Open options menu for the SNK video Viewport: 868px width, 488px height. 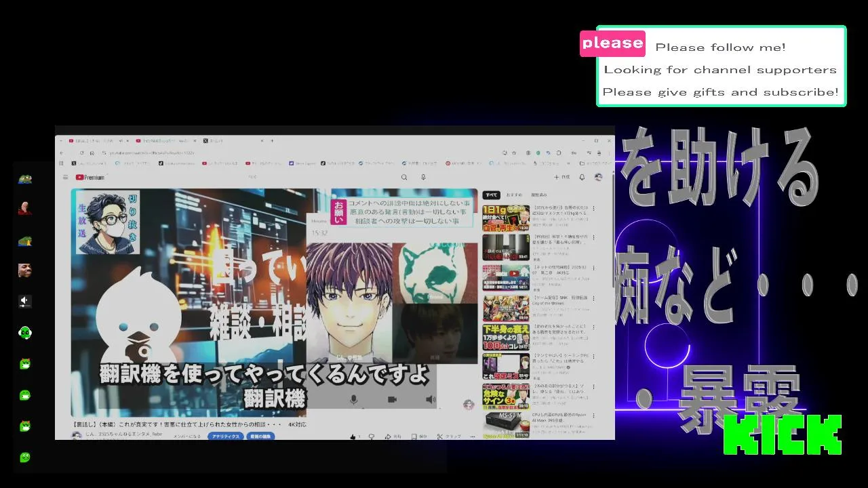coord(594,298)
